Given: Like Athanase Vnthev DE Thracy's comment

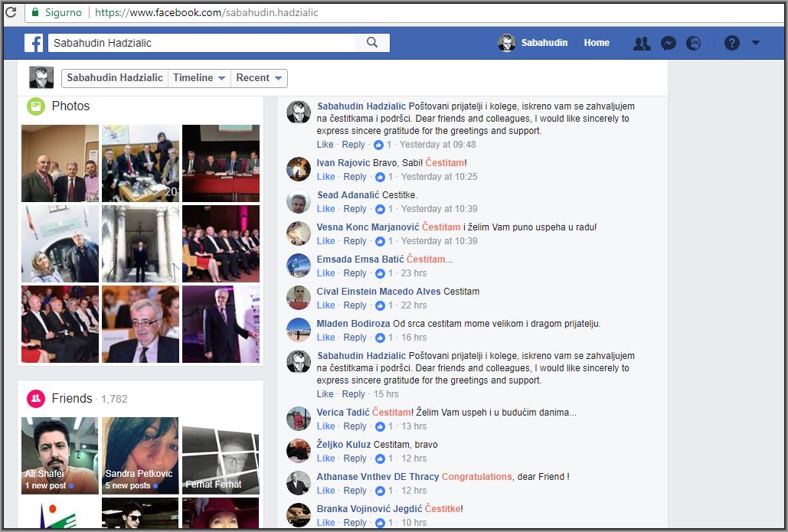Looking at the screenshot, I should click(325, 491).
